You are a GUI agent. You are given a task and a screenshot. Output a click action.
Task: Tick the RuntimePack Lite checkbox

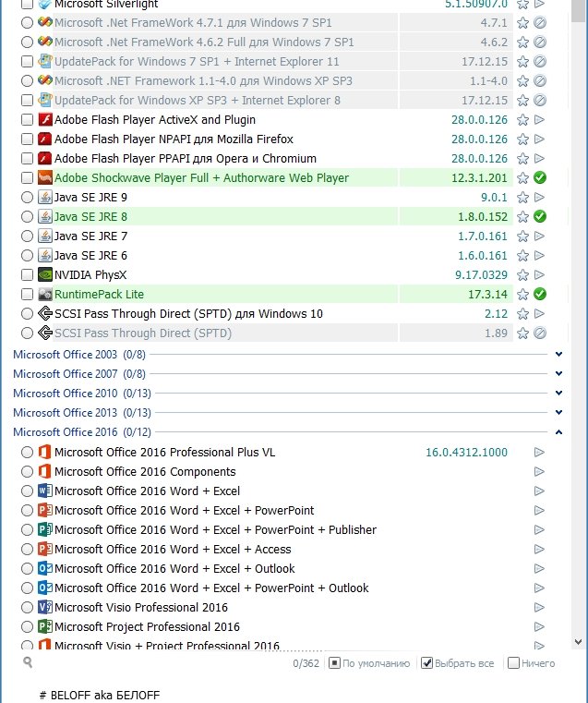click(x=28, y=294)
